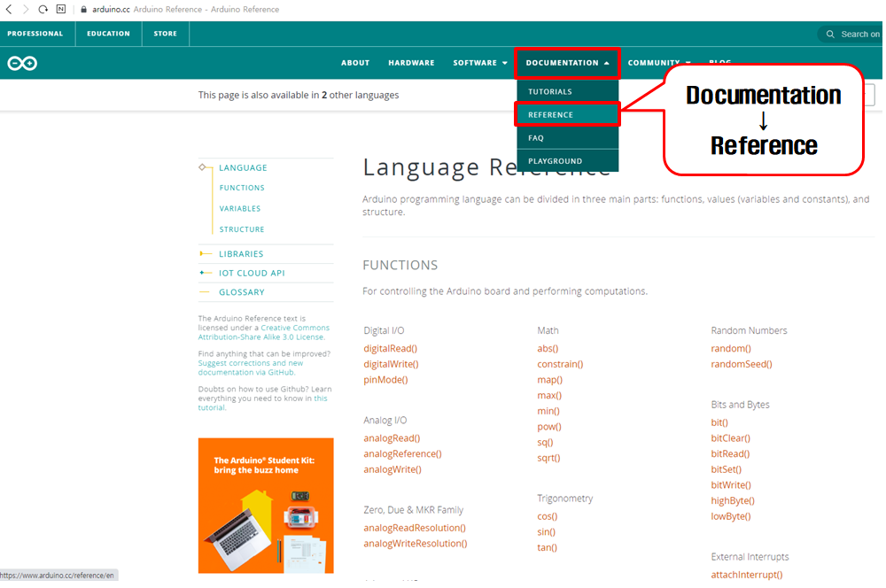The height and width of the screenshot is (588, 886).
Task: Click the search magnifier icon
Action: 830,35
